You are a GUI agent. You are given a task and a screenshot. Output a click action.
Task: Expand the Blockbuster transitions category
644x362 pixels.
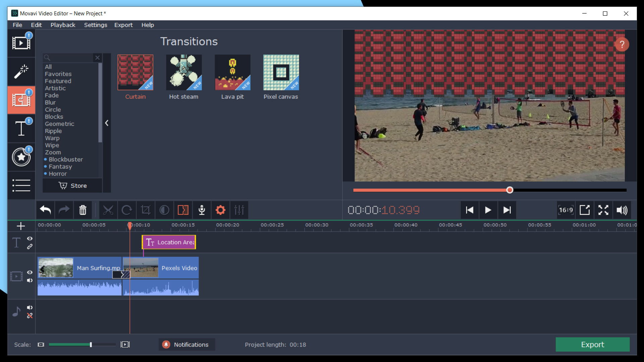point(65,159)
